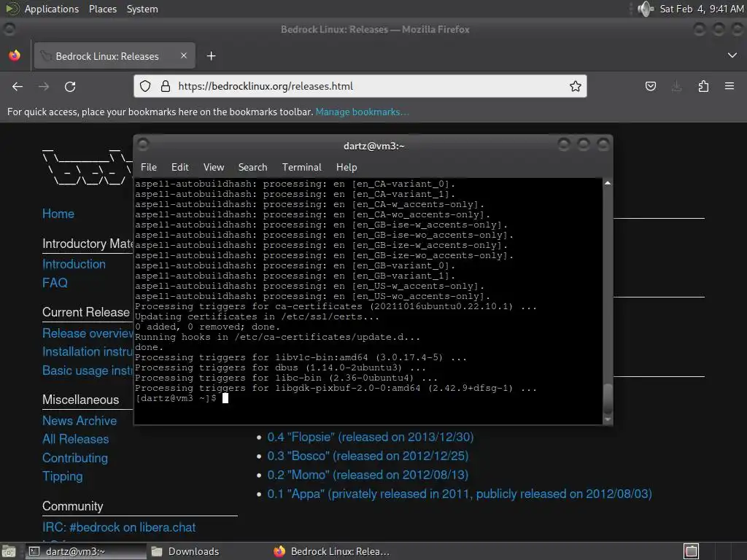Screen dimensions: 747x560
Task: Click terminal scrollbar down arrow
Action: [x=608, y=419]
